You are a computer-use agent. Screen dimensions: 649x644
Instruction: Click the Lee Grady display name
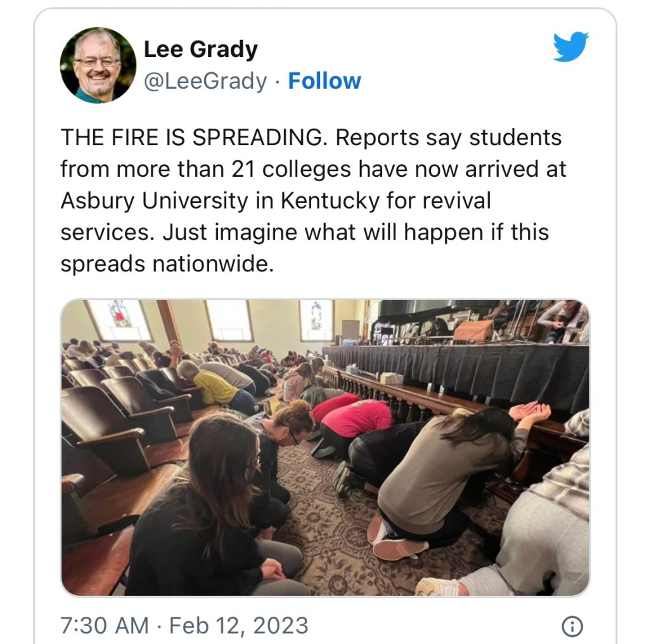point(200,49)
